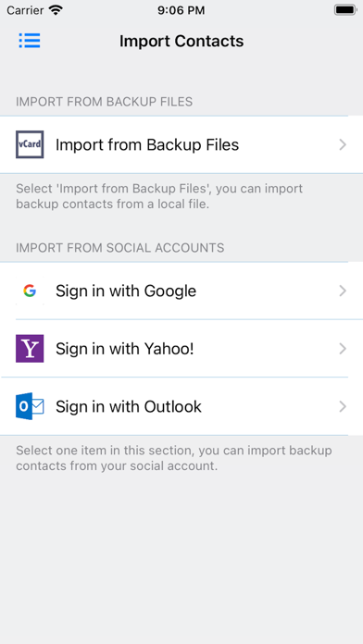Screen dimensions: 363x644
Task: Open the Backup Files row chevron
Action: coord(343,144)
